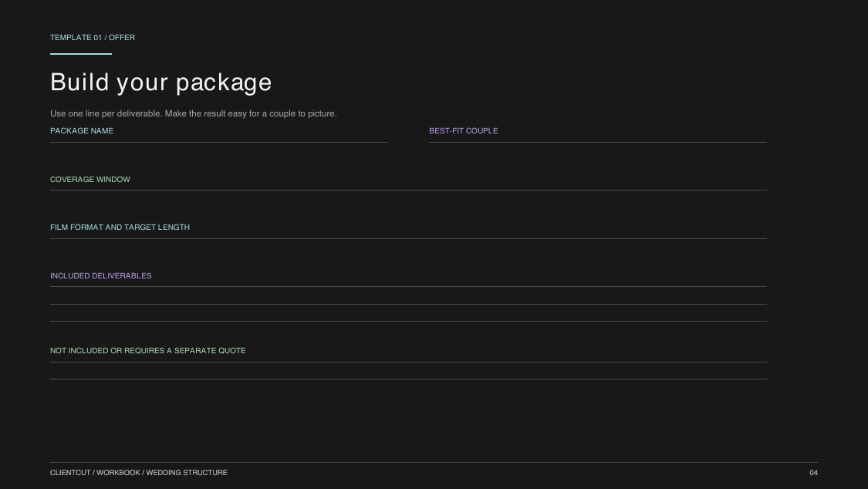Click the Build your package heading
Image resolution: width=868 pixels, height=489 pixels.
tap(161, 83)
